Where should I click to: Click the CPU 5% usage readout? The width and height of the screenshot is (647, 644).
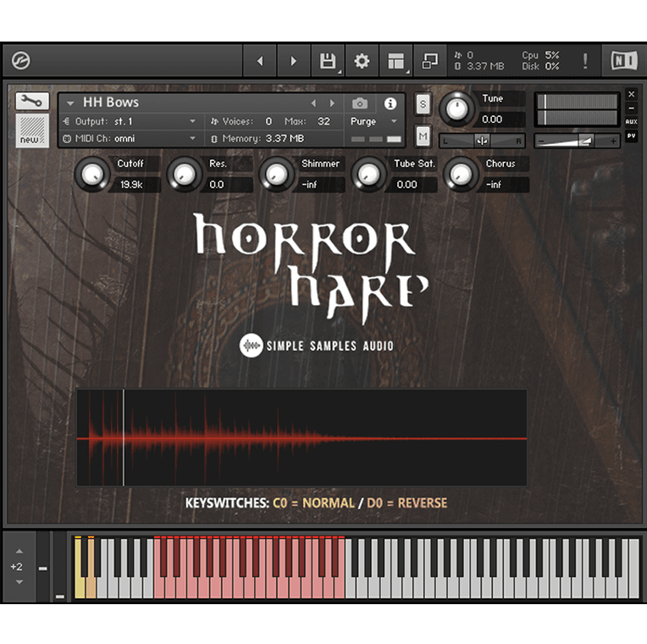pyautogui.click(x=540, y=55)
